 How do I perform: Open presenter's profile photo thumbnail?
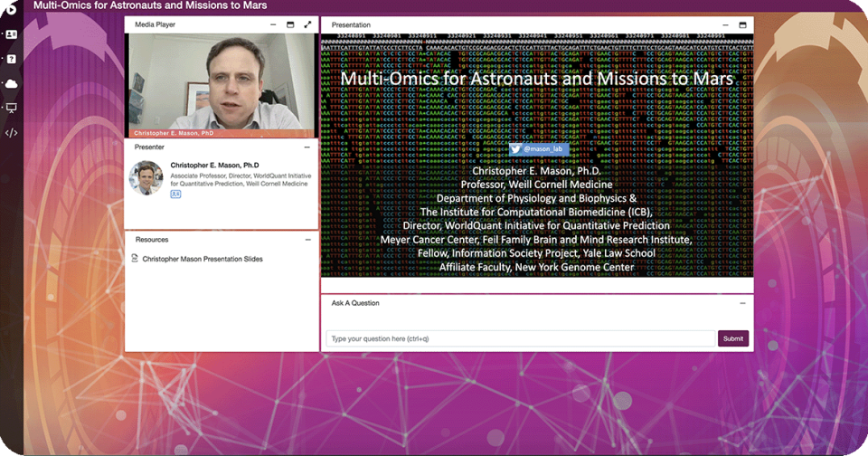coord(146,178)
